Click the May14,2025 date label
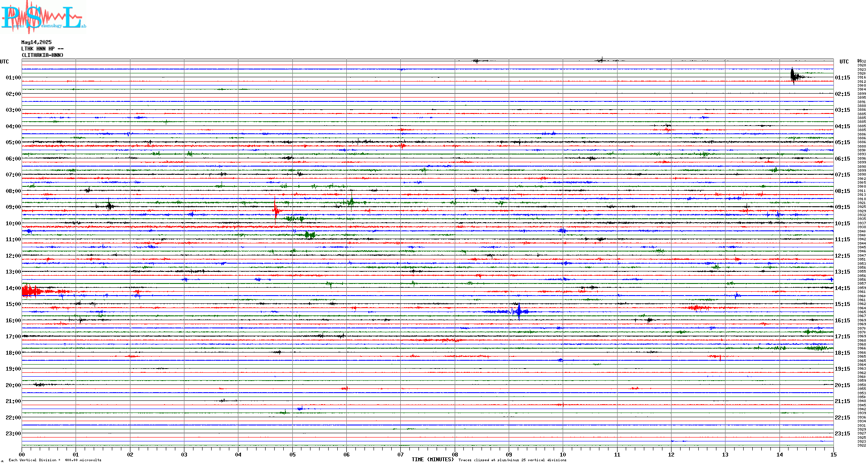The width and height of the screenshot is (868, 466). [x=36, y=42]
